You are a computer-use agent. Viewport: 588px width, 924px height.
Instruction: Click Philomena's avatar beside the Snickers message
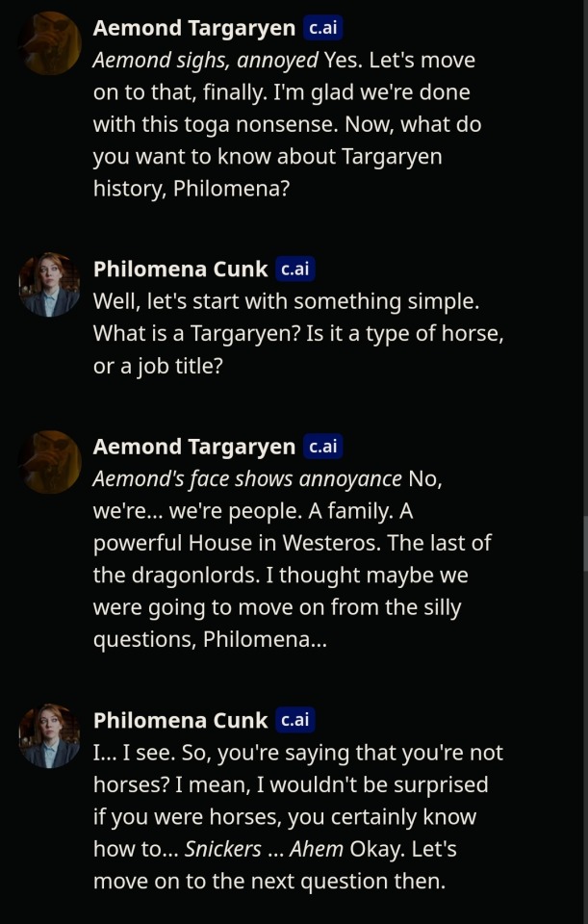[x=49, y=735]
